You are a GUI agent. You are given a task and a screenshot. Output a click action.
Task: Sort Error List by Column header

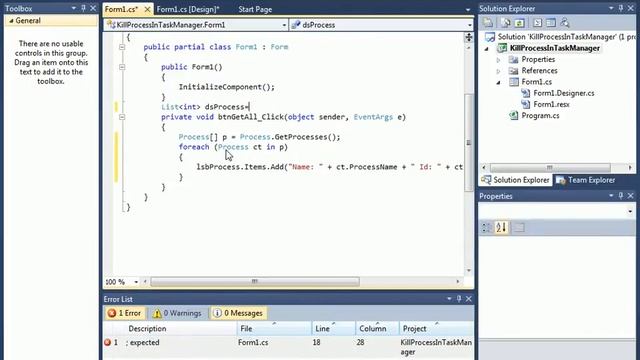(377, 329)
